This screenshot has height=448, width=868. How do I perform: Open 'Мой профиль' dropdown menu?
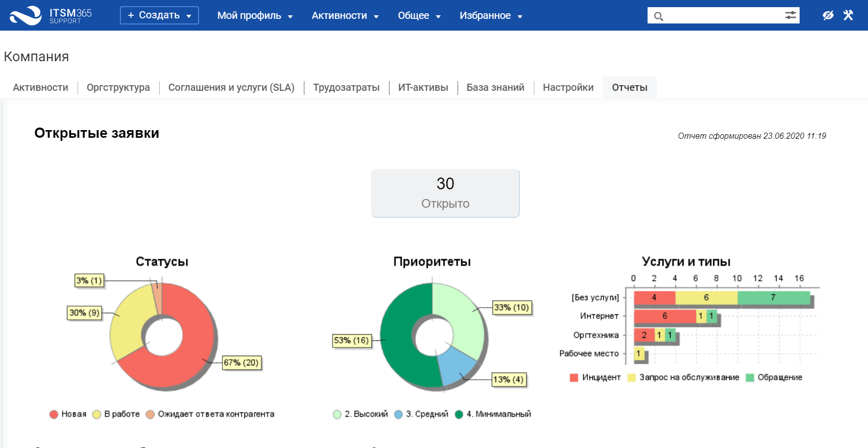pyautogui.click(x=255, y=16)
